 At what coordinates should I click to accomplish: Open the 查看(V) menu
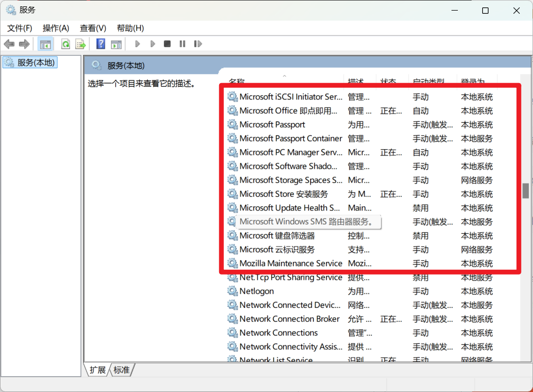(x=93, y=28)
